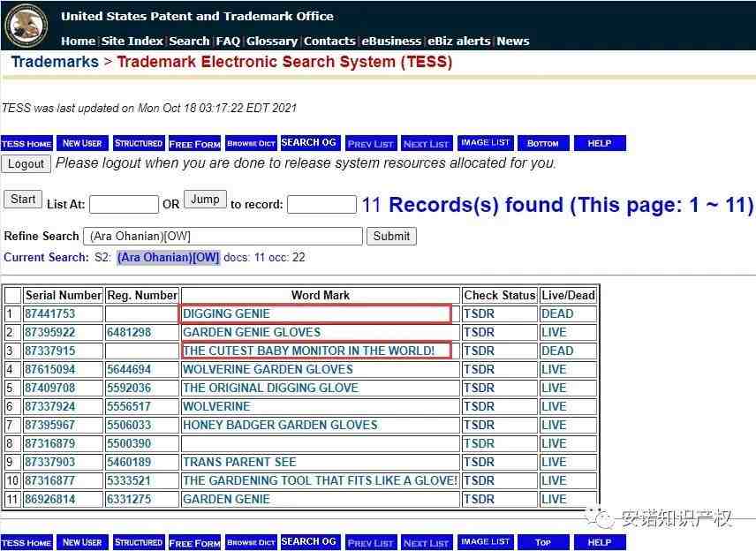756x551 pixels.
Task: Click TESS Home in the top toolbar
Action: click(26, 143)
